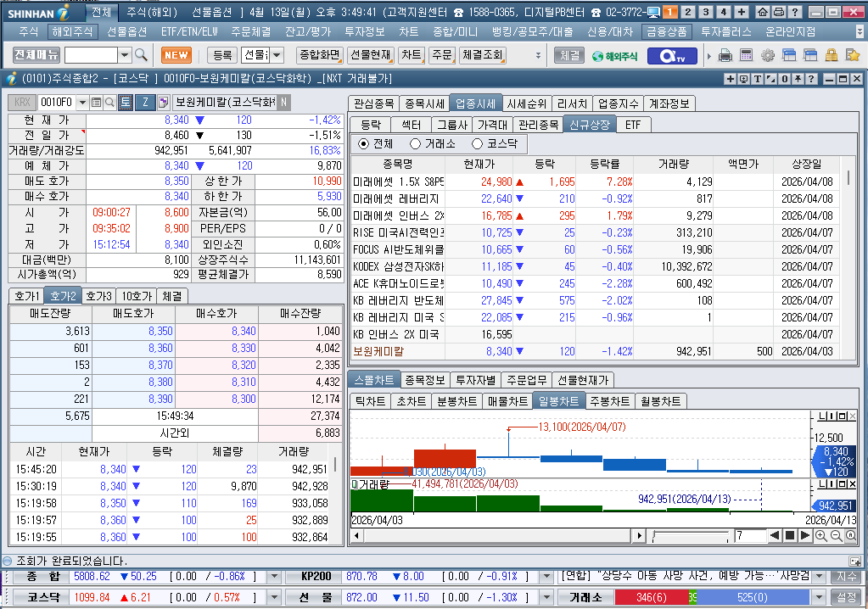Screen dimensions: 868x609
Task: Click the 체결조회 button
Action: coord(482,55)
